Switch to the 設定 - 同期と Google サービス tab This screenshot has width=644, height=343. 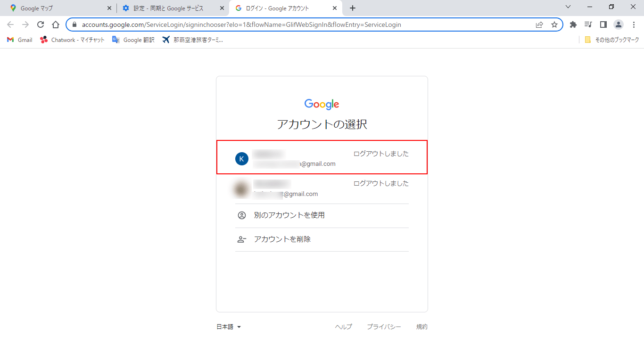pos(173,8)
